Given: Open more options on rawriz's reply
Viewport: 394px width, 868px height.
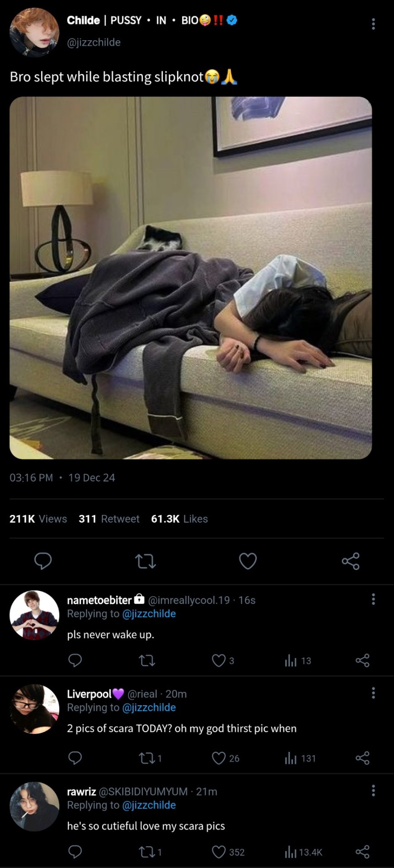Looking at the screenshot, I should tap(373, 791).
